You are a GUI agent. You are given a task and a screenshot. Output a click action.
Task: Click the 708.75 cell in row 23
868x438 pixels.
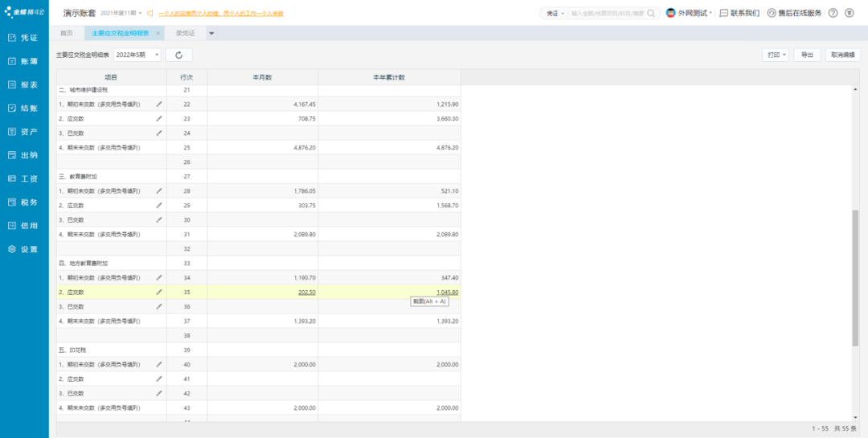click(262, 118)
